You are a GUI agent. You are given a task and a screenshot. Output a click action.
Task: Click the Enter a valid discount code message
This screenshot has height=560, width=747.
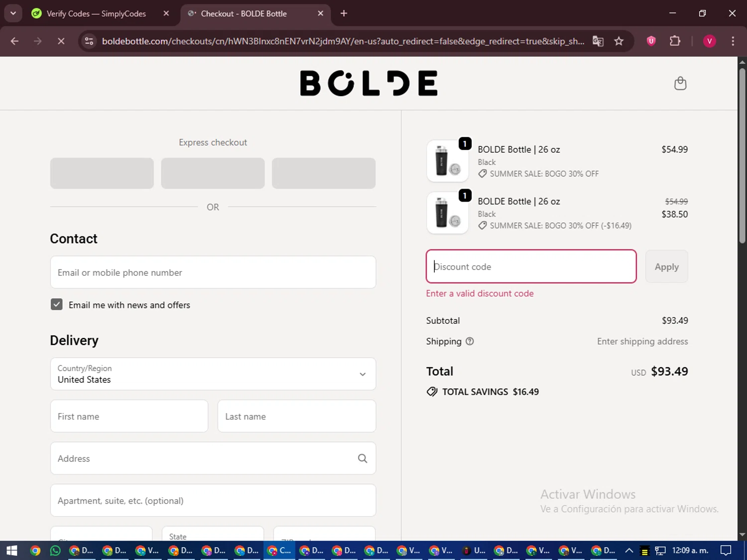[480, 294]
